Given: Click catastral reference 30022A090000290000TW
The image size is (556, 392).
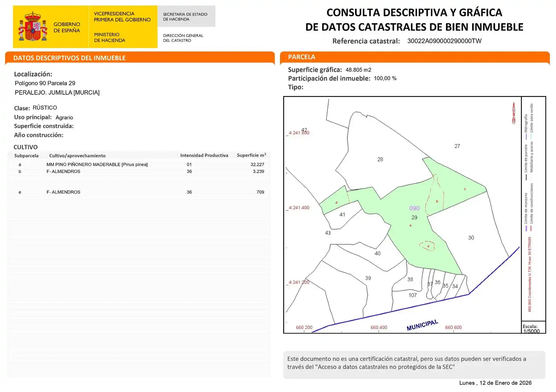Looking at the screenshot, I should pos(444,41).
